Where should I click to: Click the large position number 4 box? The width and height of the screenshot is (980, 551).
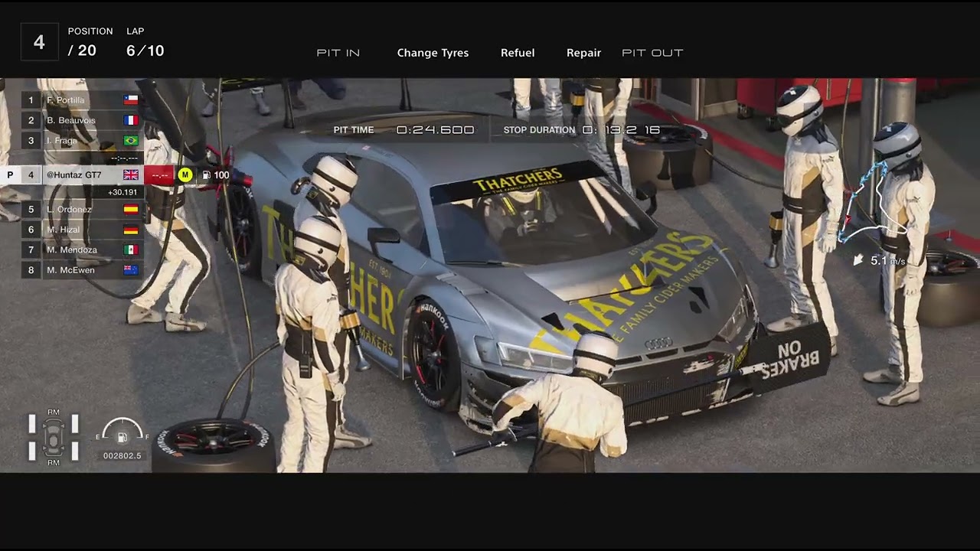(x=39, y=43)
